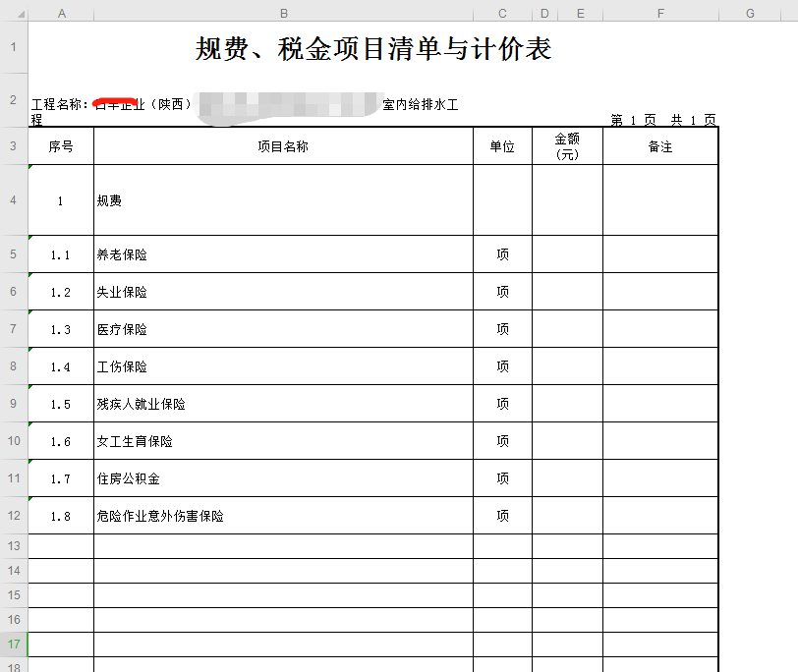Click the 项 unit cell for 失业保险
This screenshot has height=672, width=798.
pyautogui.click(x=502, y=292)
